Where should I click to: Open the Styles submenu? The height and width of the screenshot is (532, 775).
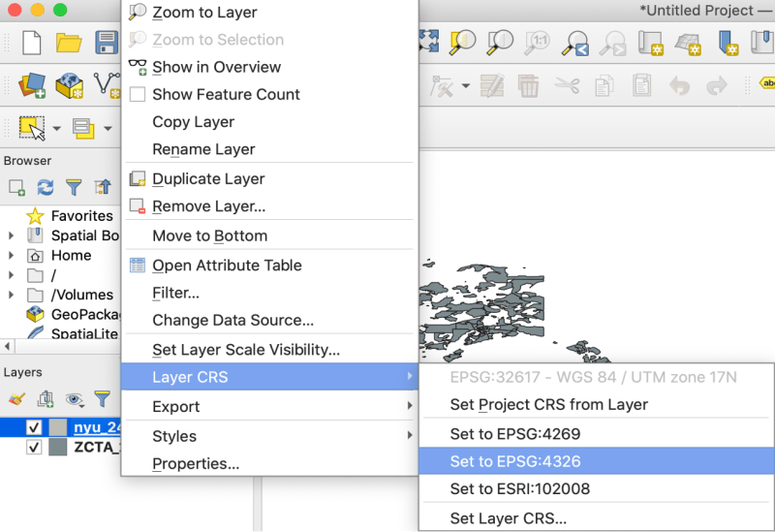[270, 436]
